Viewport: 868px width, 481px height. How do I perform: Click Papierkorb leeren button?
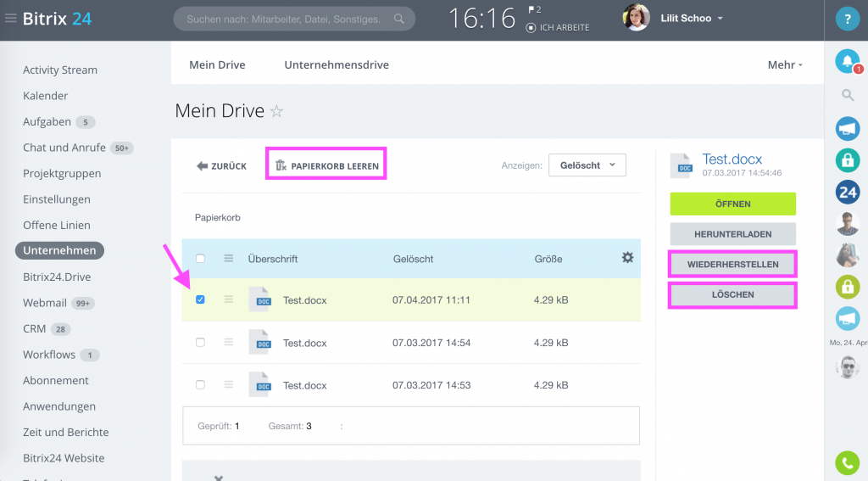(x=326, y=165)
